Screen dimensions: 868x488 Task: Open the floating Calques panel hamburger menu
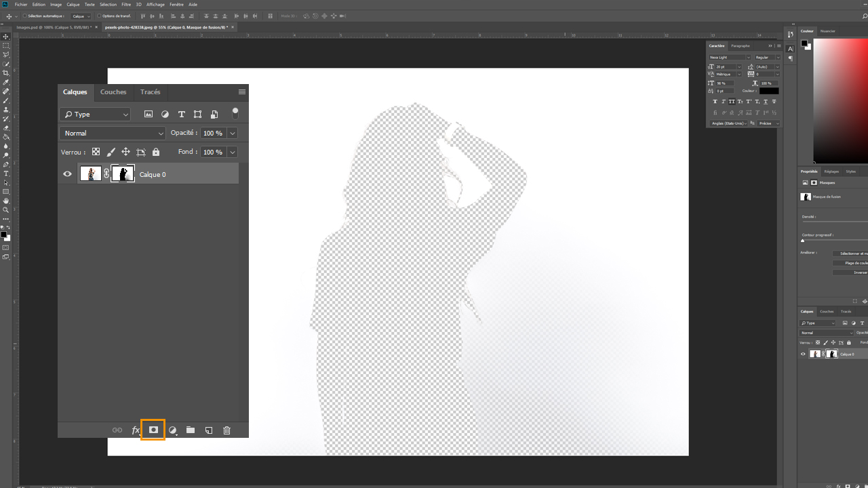coord(242,91)
